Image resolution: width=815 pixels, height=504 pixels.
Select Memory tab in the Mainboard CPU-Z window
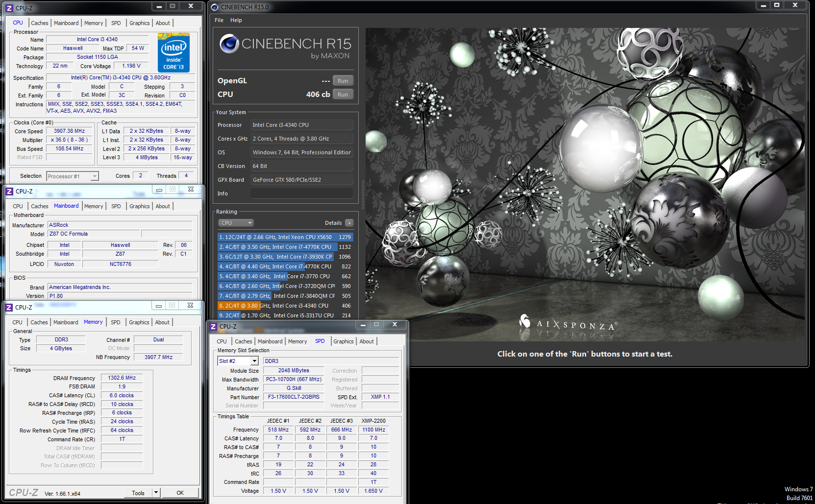(94, 206)
